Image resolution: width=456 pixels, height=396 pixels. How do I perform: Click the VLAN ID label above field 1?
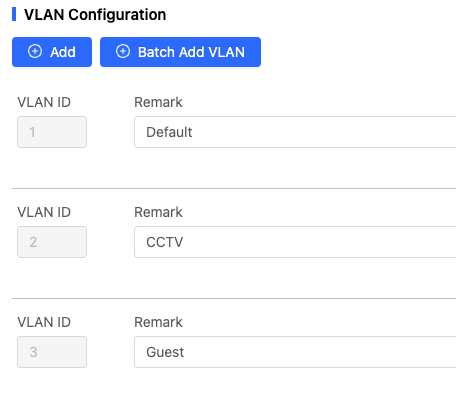pos(44,102)
